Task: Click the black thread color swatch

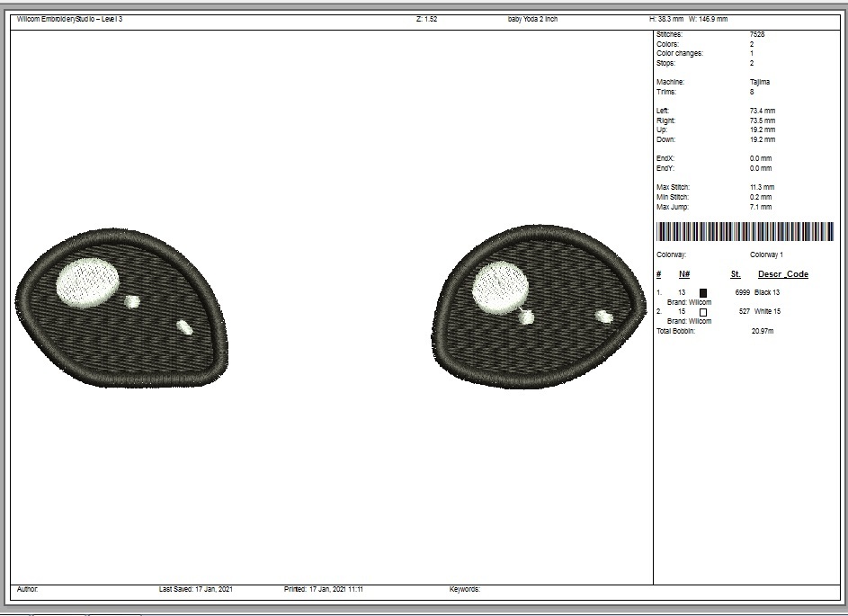Action: tap(703, 292)
